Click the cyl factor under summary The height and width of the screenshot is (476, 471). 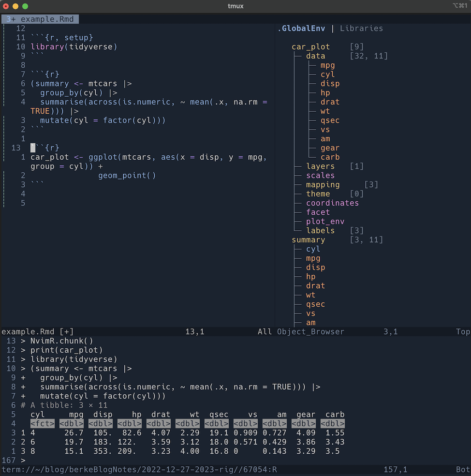pyautogui.click(x=313, y=249)
